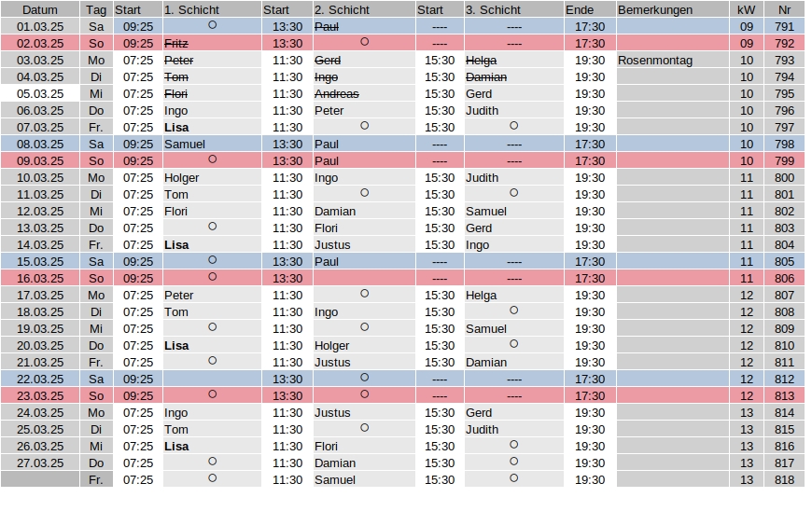The width and height of the screenshot is (812, 511).
Task: Click the kW column header
Action: click(747, 10)
